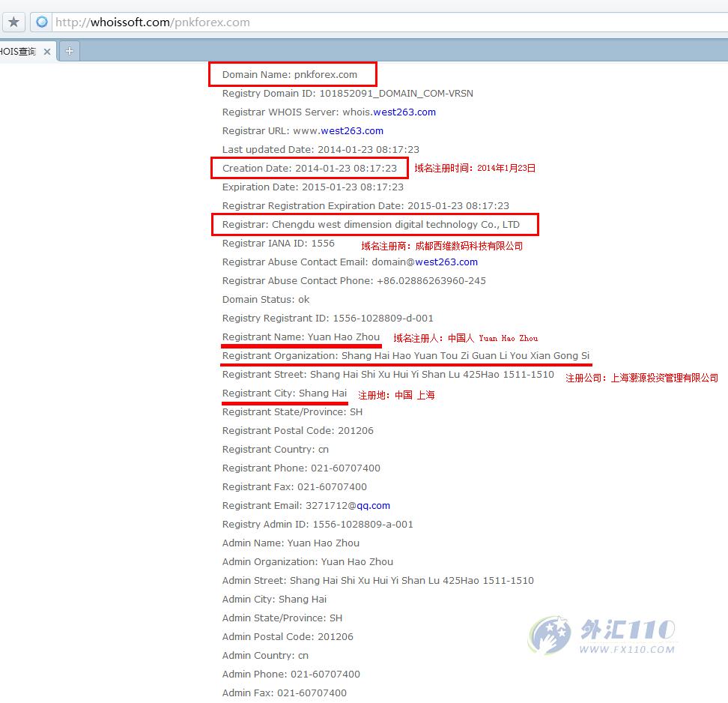Open a new tab with plus button
This screenshot has width=728, height=703.
coord(69,51)
